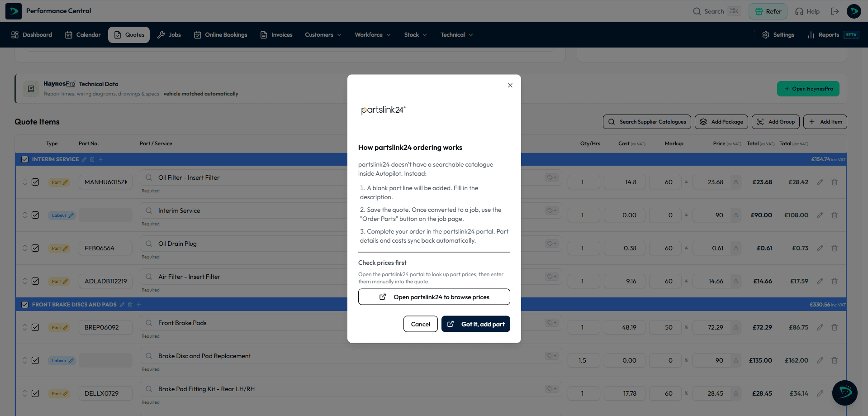Open the chat assistant bubble icon

(x=844, y=392)
